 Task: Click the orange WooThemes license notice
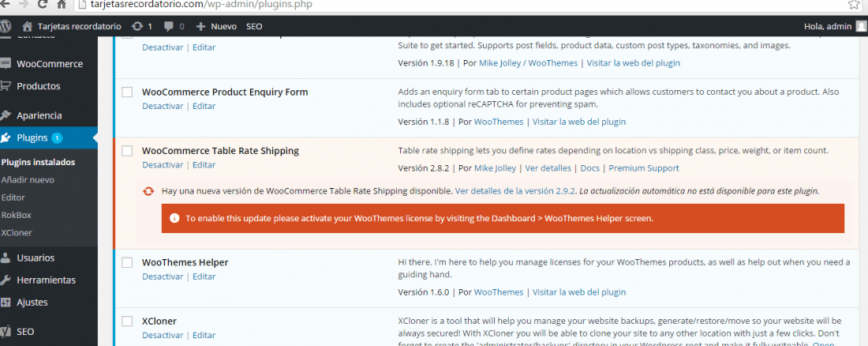(503, 219)
